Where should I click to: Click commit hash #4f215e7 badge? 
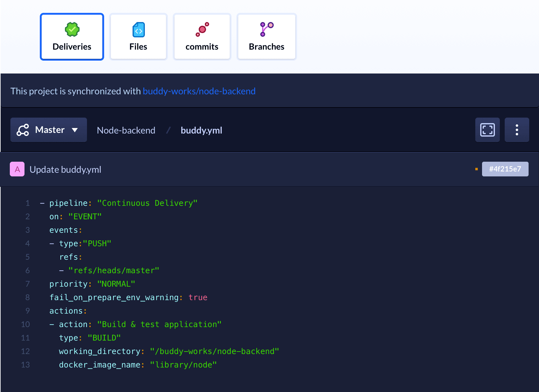505,169
